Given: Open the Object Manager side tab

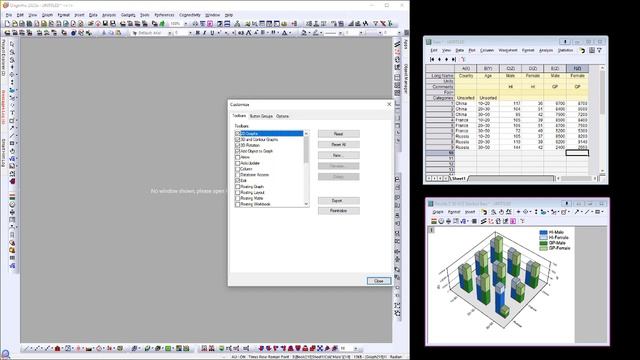Looking at the screenshot, I should click(406, 78).
